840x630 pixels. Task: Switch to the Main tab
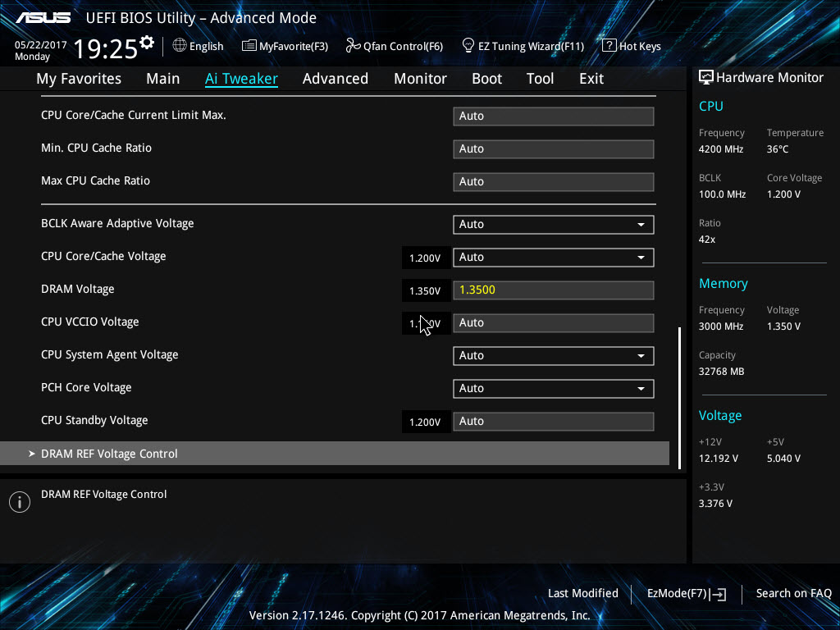(163, 78)
